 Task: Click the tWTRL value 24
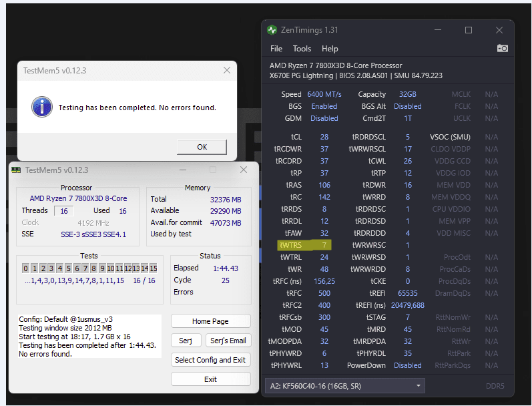point(324,257)
